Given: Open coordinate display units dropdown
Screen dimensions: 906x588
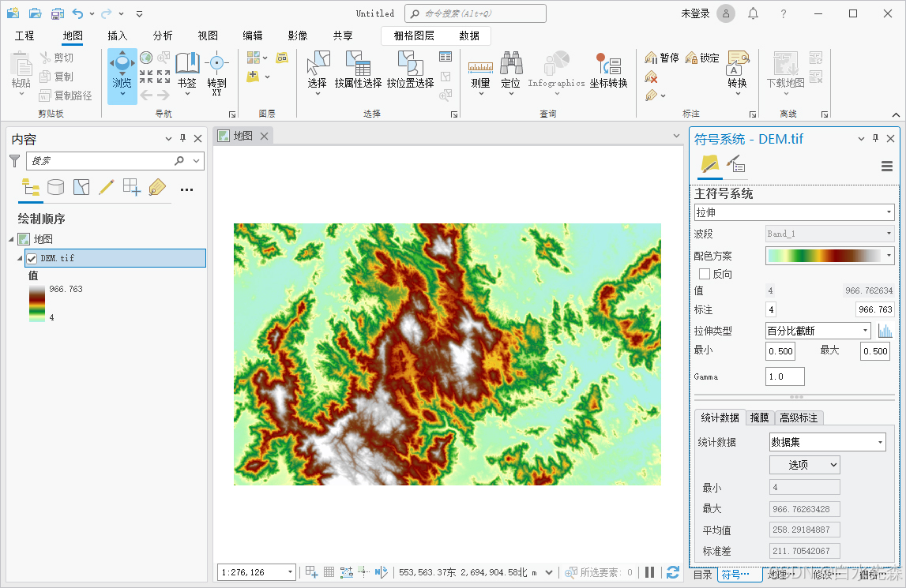Looking at the screenshot, I should [x=548, y=572].
